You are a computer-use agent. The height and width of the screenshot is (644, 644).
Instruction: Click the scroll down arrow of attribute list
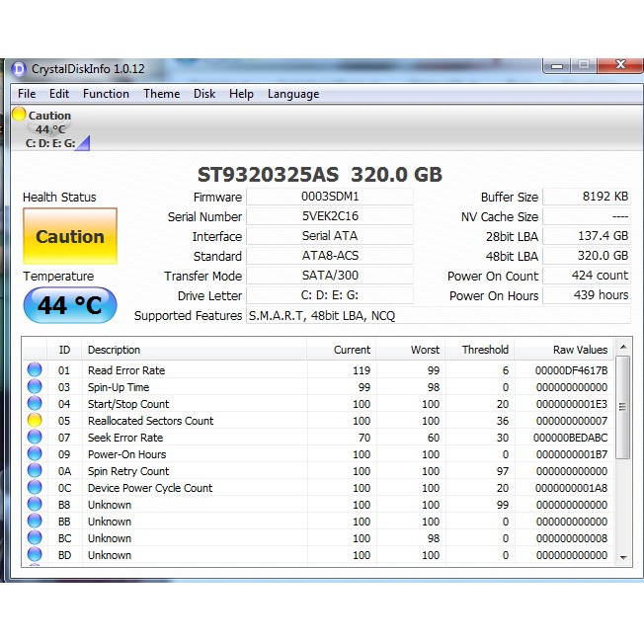click(x=622, y=557)
